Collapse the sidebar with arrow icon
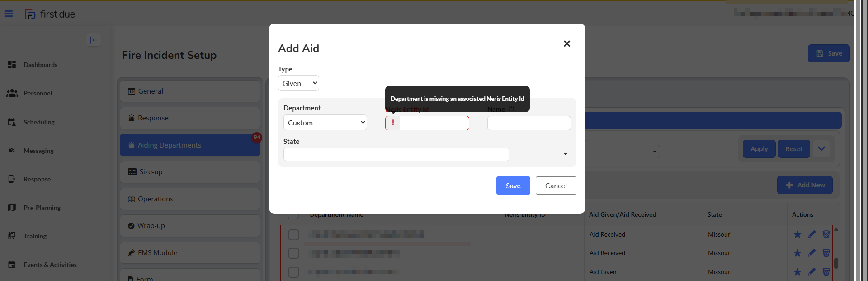This screenshot has height=281, width=868. click(94, 40)
